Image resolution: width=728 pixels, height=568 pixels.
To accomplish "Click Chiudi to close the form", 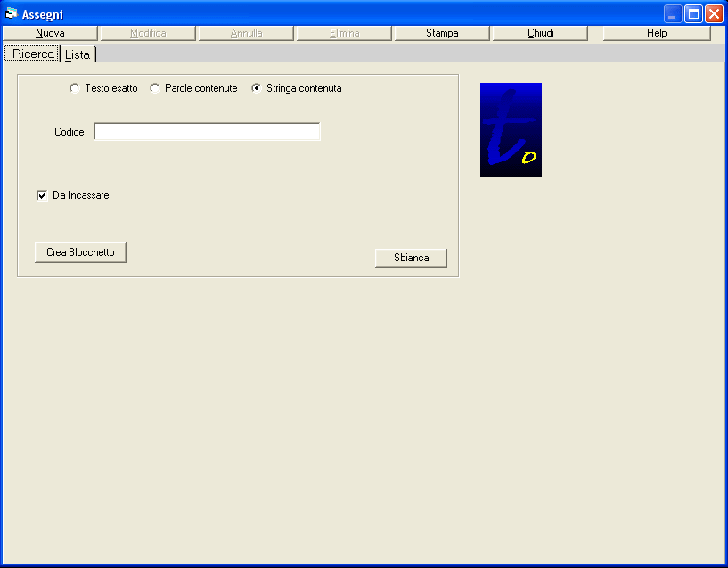I will click(540, 33).
